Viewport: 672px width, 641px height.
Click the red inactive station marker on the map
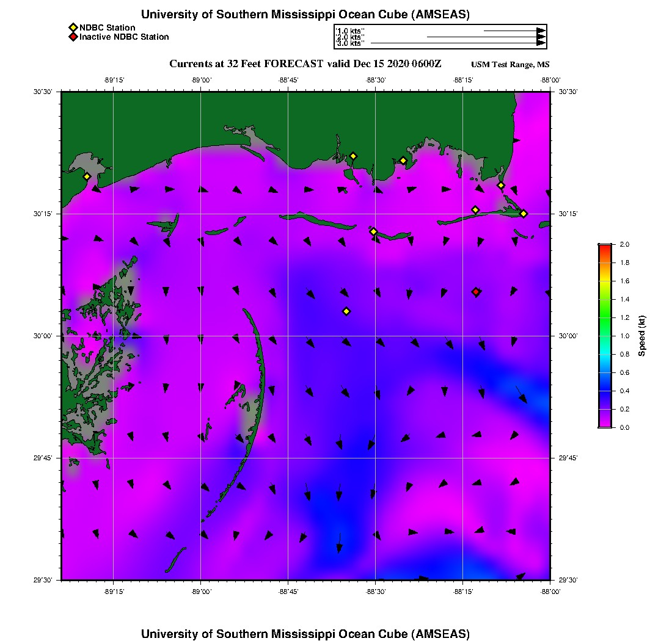coord(476,292)
